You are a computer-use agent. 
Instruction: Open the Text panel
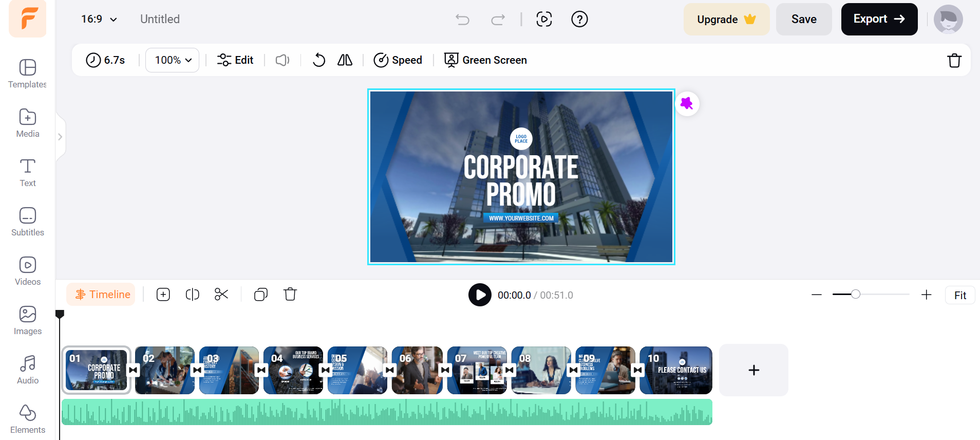tap(28, 173)
